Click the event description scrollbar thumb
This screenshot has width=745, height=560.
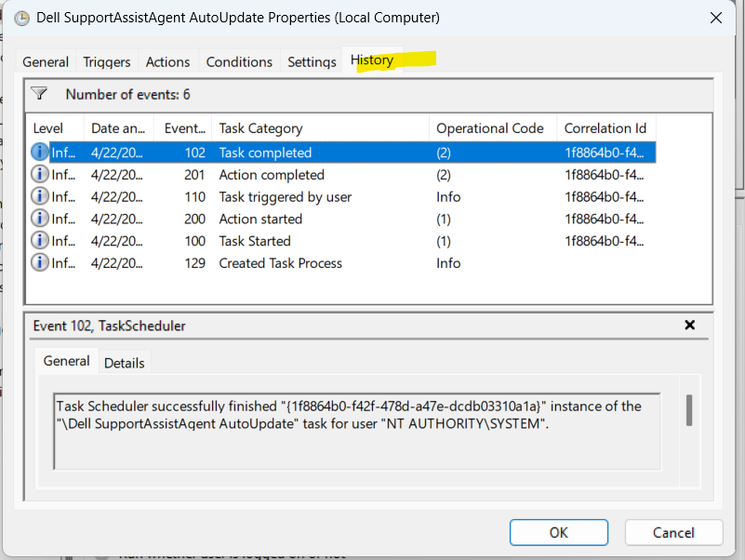[689, 410]
